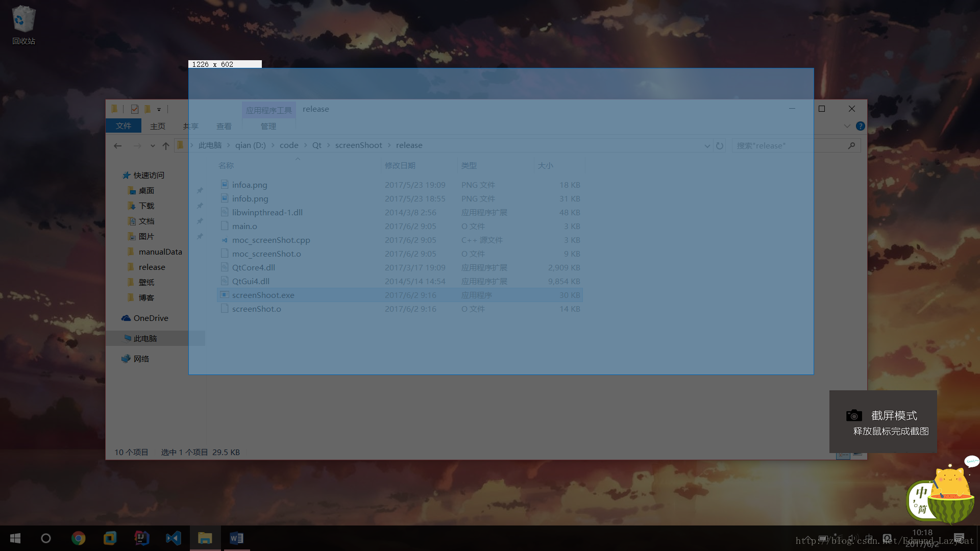
Task: Open the 文件 ribbon tab
Action: coord(124,126)
